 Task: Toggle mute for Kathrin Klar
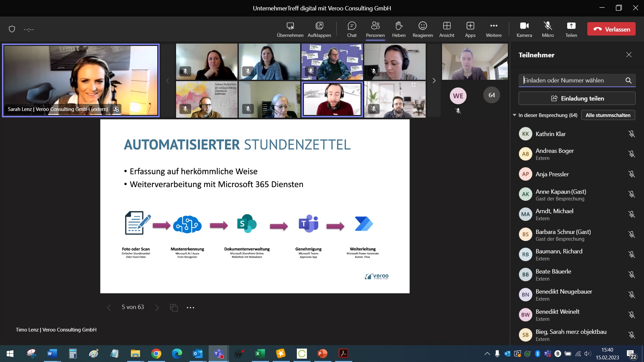[631, 134]
